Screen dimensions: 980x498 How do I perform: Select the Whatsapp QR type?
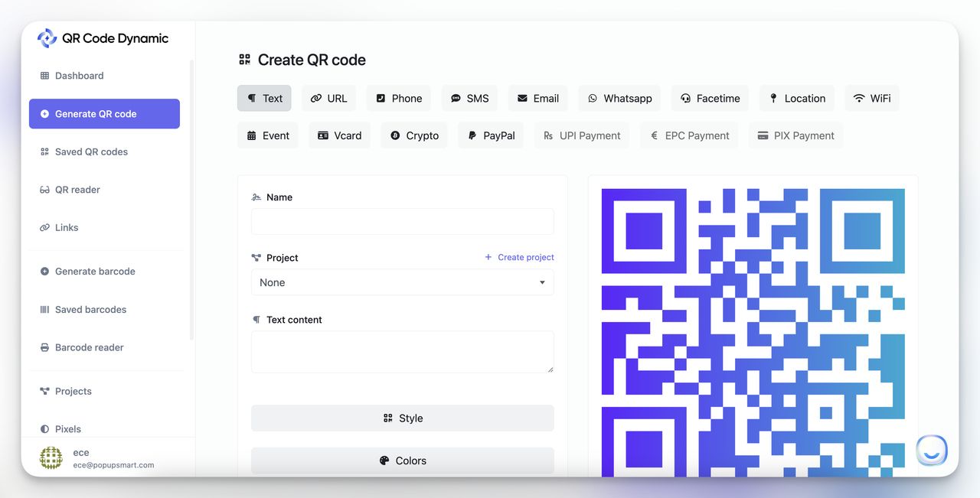coord(619,98)
